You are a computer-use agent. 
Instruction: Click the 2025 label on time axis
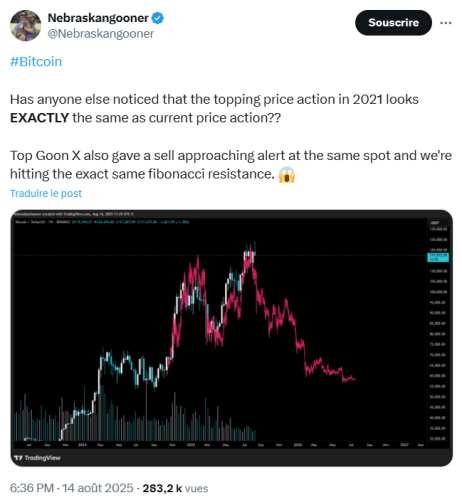coord(191,445)
